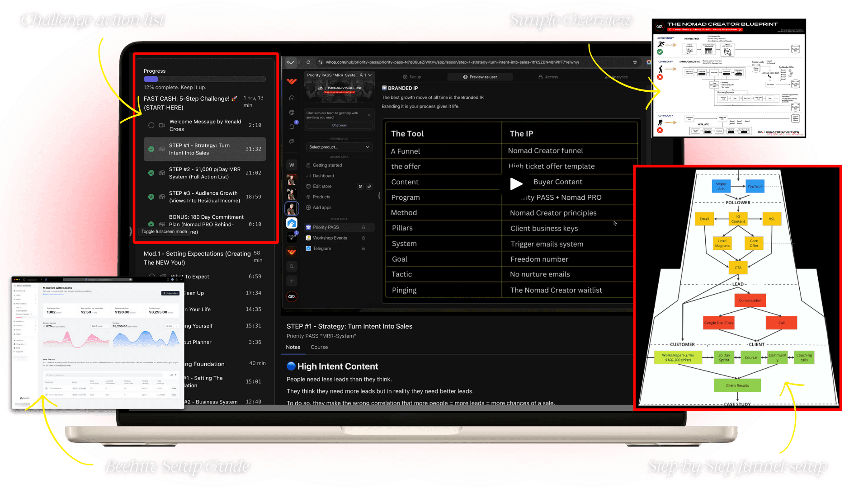Click the Chat now button
Screen dimensions: 868x488
[x=339, y=125]
